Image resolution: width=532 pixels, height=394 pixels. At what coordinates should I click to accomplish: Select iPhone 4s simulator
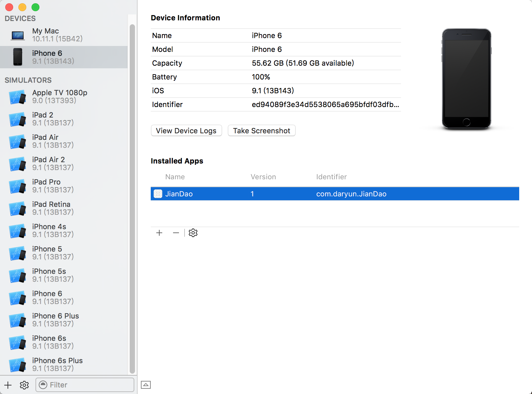[64, 230]
